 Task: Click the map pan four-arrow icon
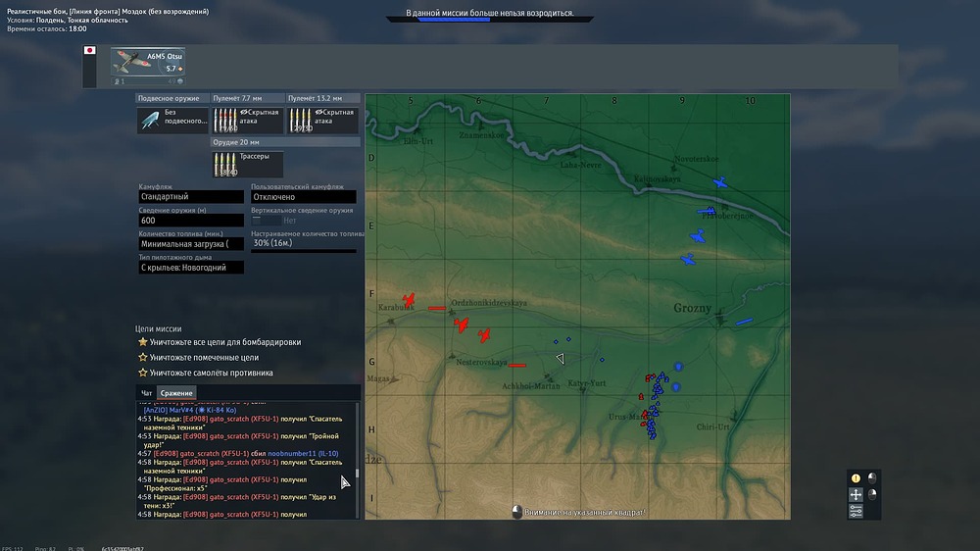coord(856,495)
